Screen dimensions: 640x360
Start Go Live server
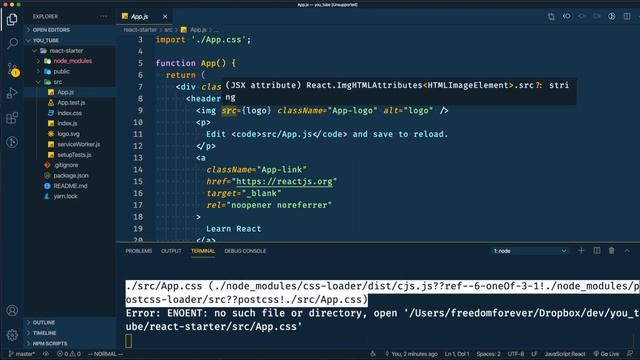pos(606,354)
